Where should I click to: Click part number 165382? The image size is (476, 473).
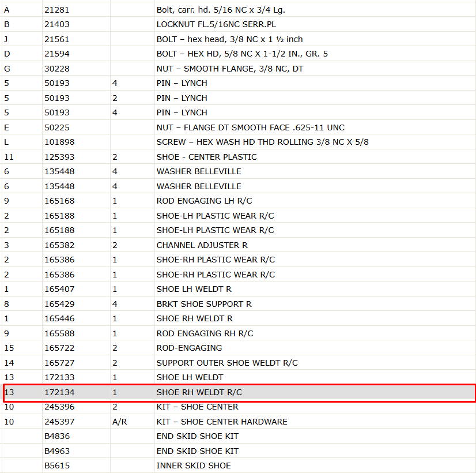tap(59, 245)
